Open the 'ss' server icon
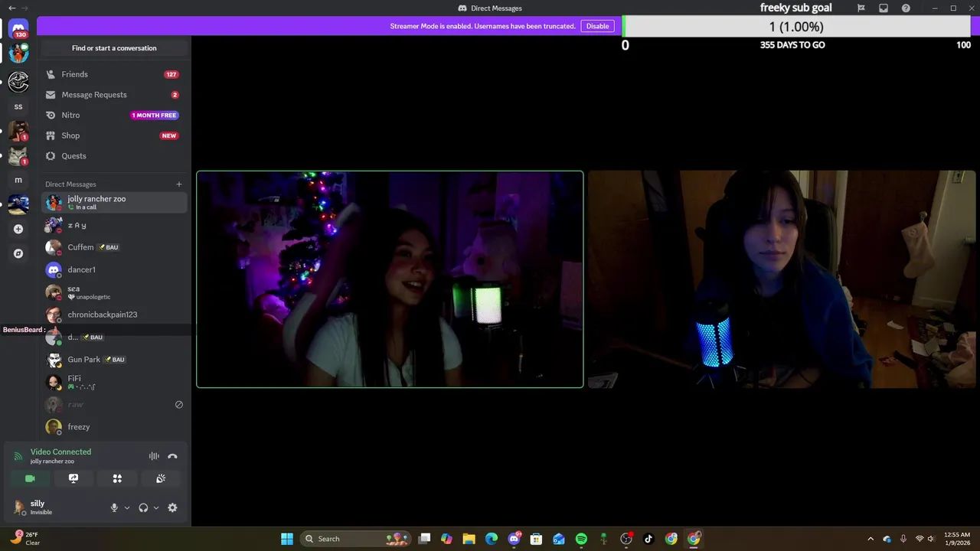 18,106
